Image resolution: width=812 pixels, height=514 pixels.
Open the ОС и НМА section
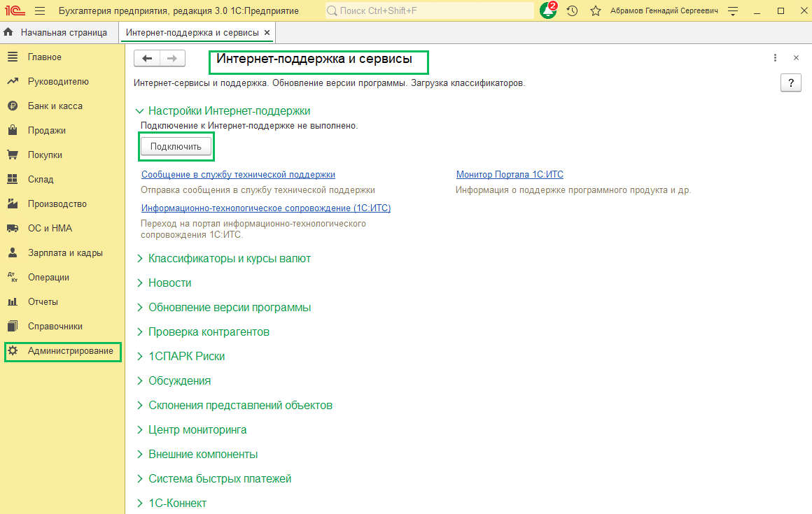50,229
